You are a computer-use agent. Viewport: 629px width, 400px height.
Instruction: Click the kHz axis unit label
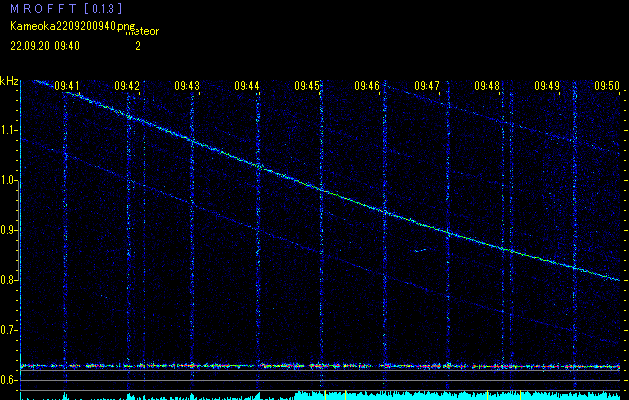(9, 81)
